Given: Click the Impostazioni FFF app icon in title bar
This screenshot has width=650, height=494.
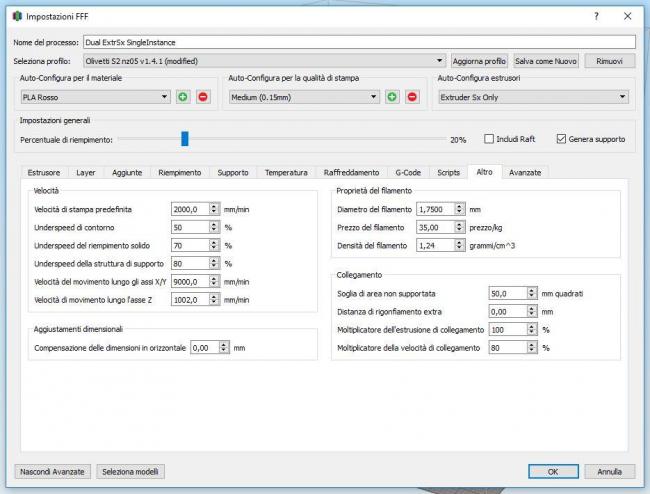Looking at the screenshot, I should (x=15, y=17).
